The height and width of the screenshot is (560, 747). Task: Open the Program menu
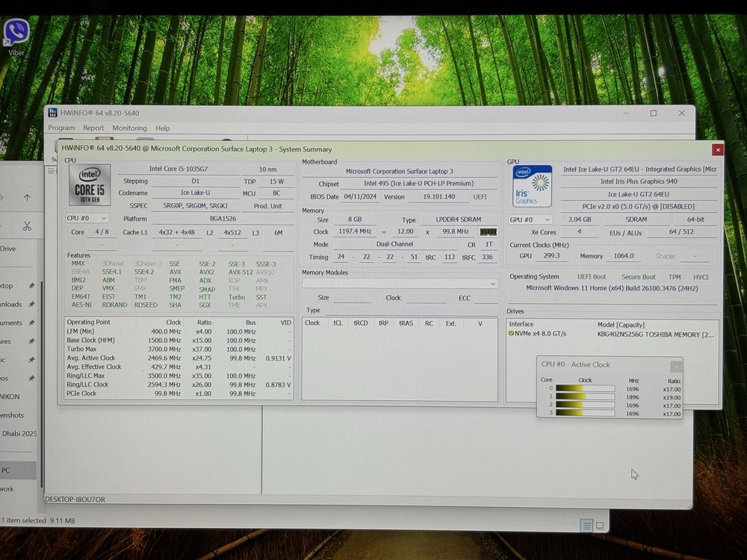[61, 128]
